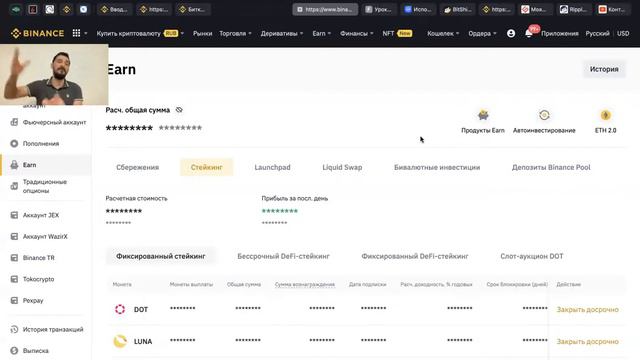Viewport: 640px width, 360px height.
Task: Click the Binance logo
Action: pos(37,33)
